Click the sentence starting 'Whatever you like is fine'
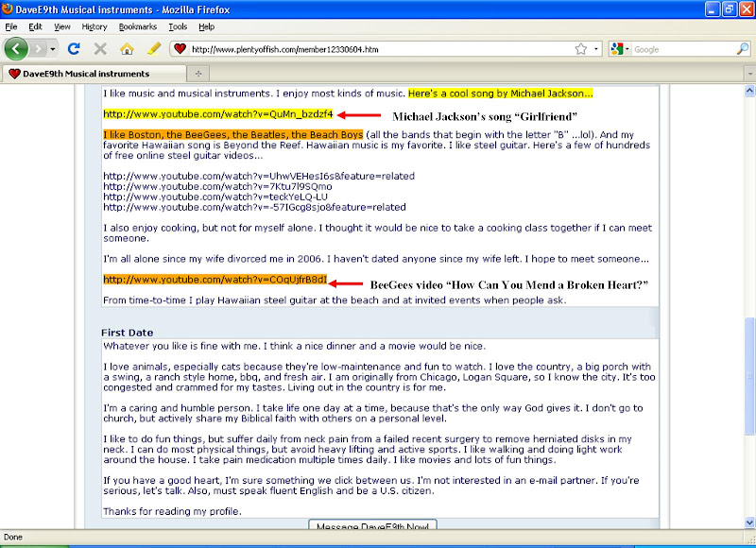Image resolution: width=756 pixels, height=548 pixels. click(x=295, y=346)
